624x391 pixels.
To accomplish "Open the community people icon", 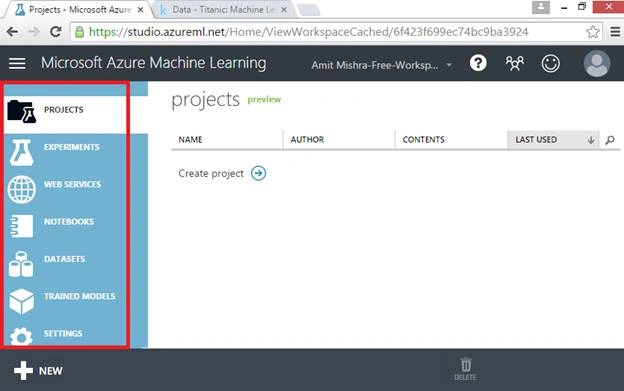I will tap(515, 63).
